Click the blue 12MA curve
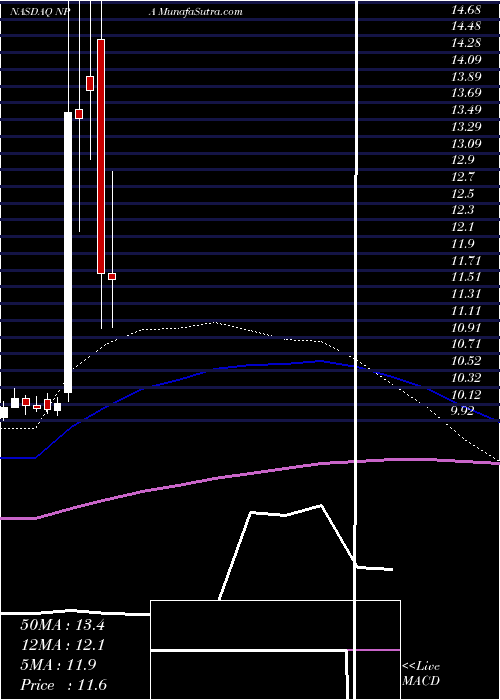500x700 pixels. coord(250,365)
